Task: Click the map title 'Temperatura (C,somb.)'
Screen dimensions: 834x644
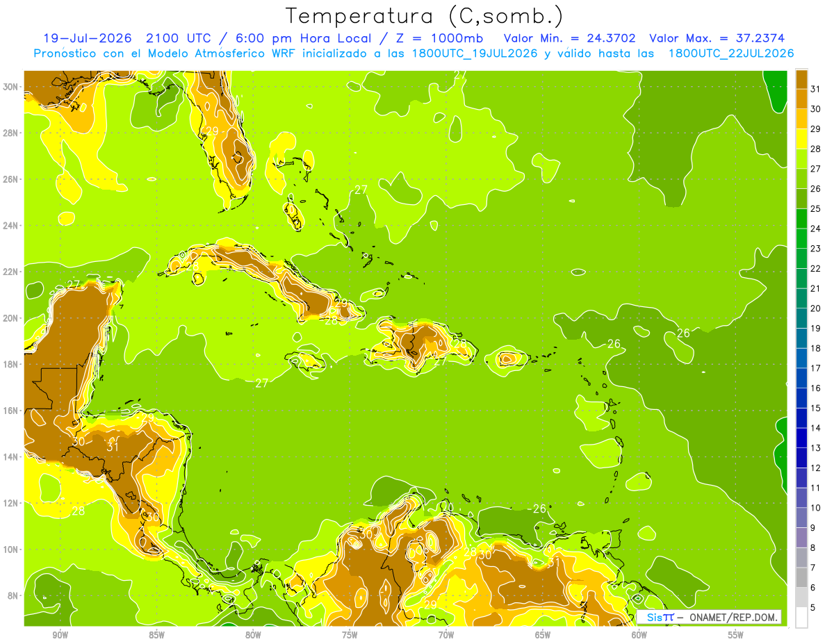Action: pyautogui.click(x=425, y=16)
